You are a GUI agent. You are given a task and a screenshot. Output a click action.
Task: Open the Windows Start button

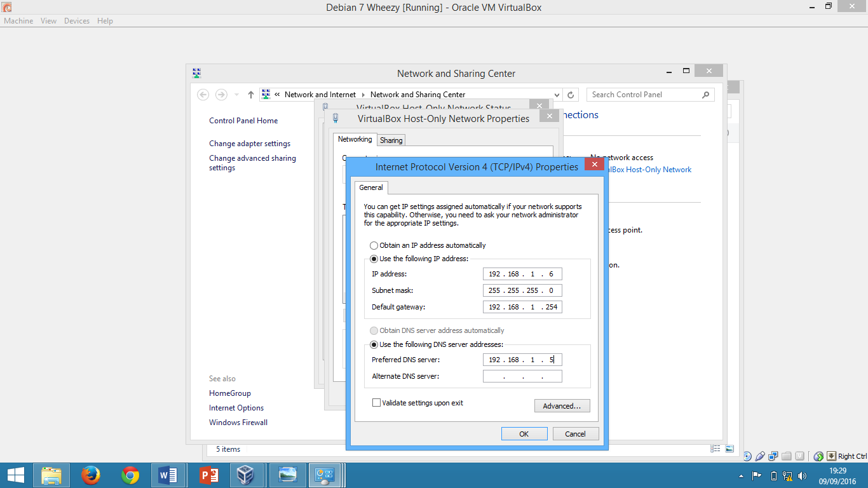coord(16,475)
